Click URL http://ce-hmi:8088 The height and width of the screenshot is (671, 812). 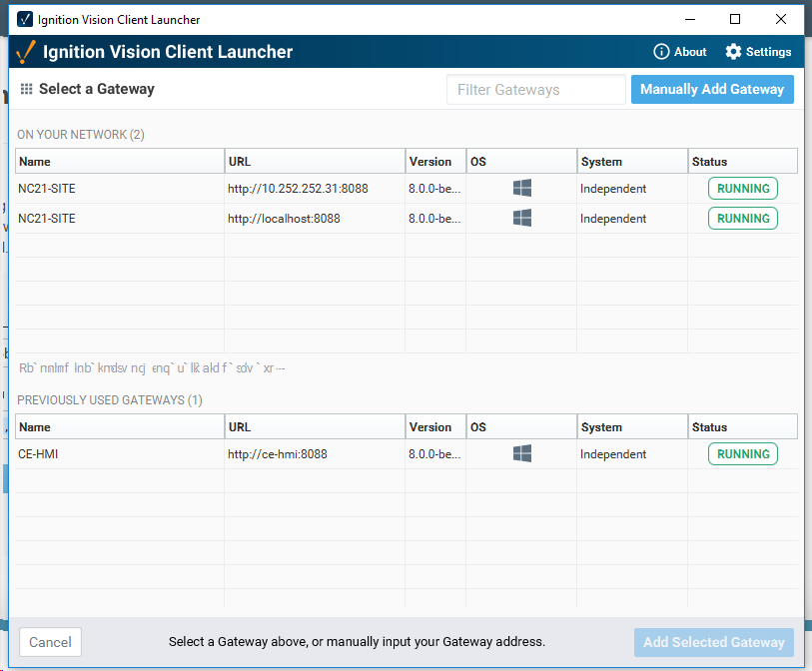278,454
